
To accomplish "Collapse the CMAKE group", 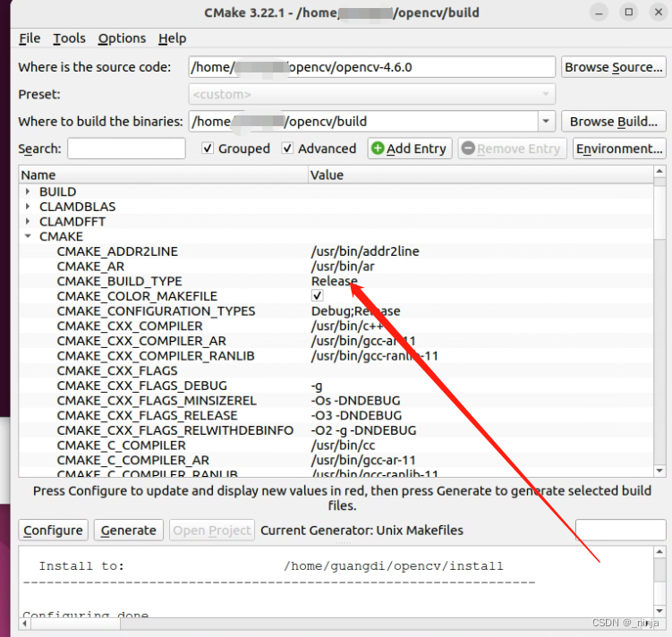I will tap(28, 236).
